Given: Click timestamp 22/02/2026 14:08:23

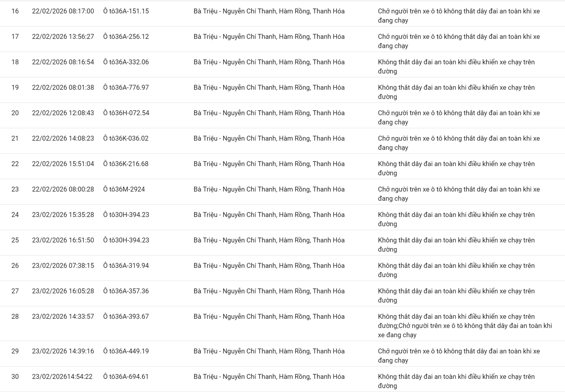Looking at the screenshot, I should coord(63,138).
